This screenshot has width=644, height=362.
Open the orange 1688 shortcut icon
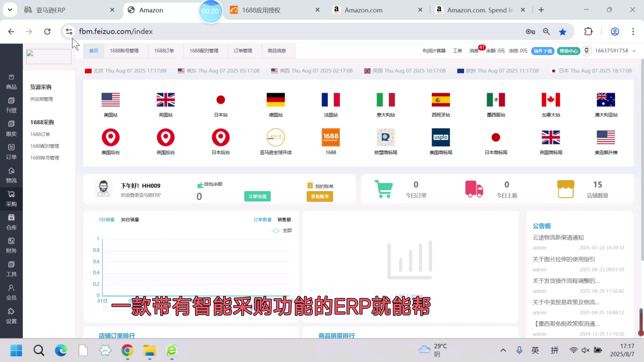click(331, 137)
